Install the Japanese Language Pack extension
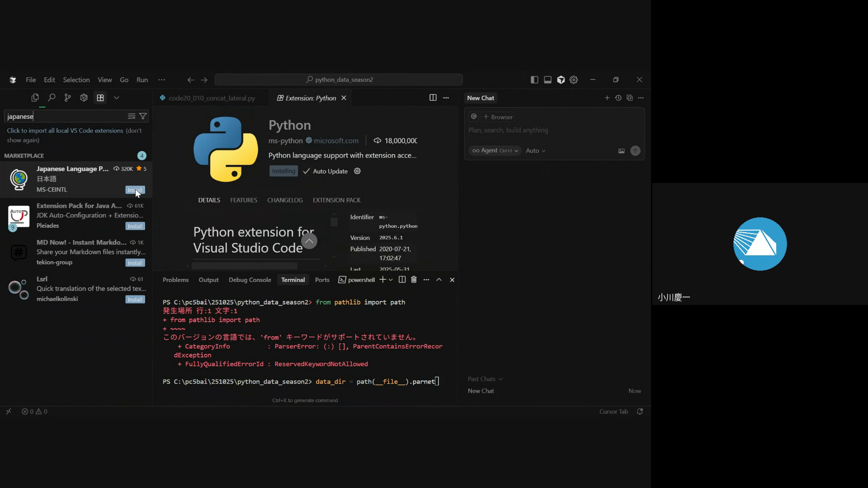Viewport: 868px width, 488px height. point(135,190)
